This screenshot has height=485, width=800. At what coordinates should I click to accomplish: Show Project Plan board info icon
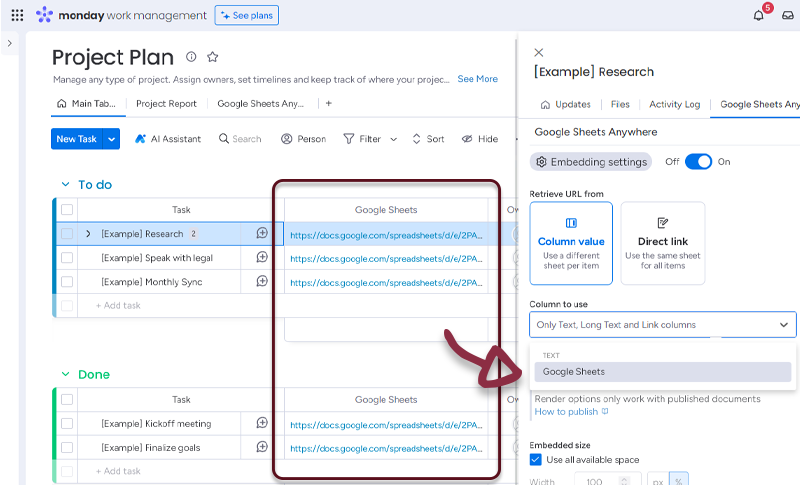pos(191,57)
